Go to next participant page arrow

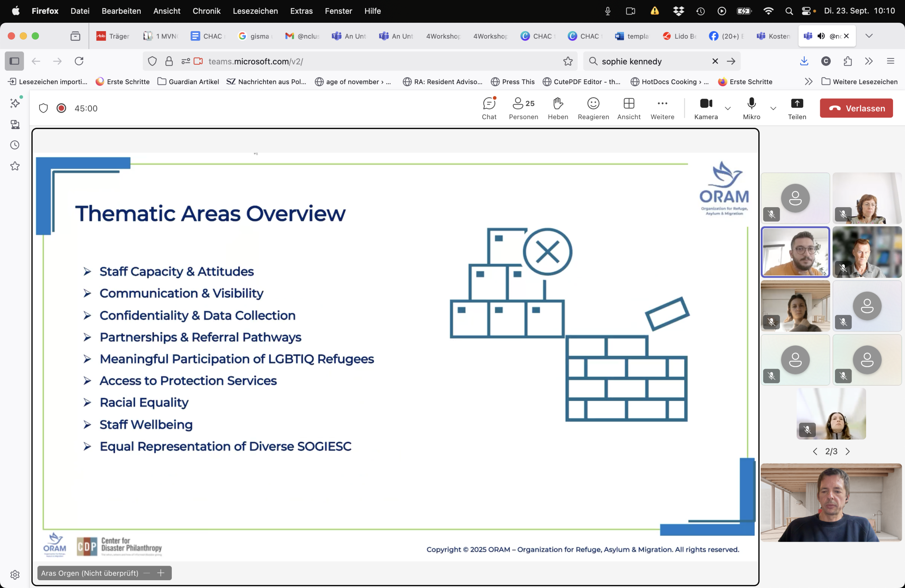pyautogui.click(x=848, y=452)
